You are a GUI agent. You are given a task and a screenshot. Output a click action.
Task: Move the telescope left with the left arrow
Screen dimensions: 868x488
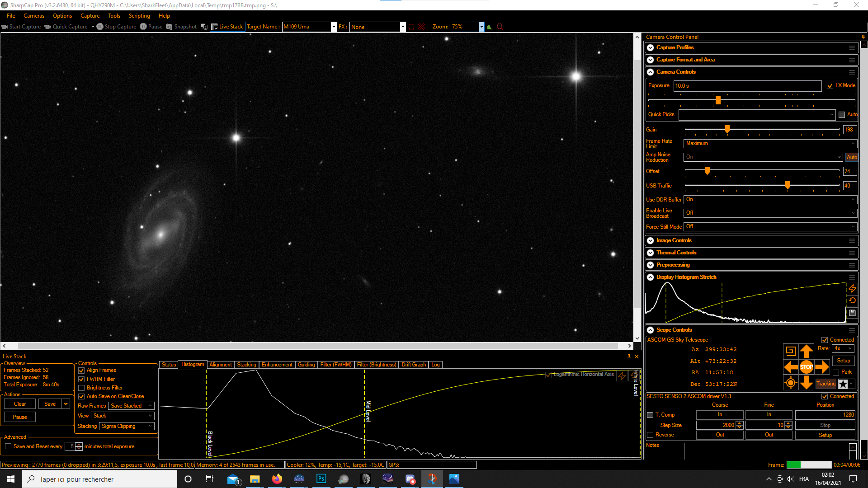791,367
